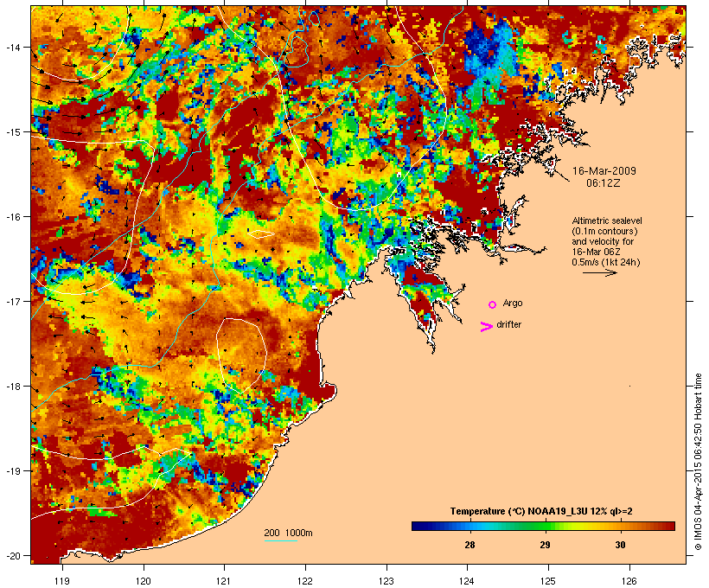Viewport: 709px width, 588px height.
Task: Select the '06:12Z' time label
Action: coord(604,183)
